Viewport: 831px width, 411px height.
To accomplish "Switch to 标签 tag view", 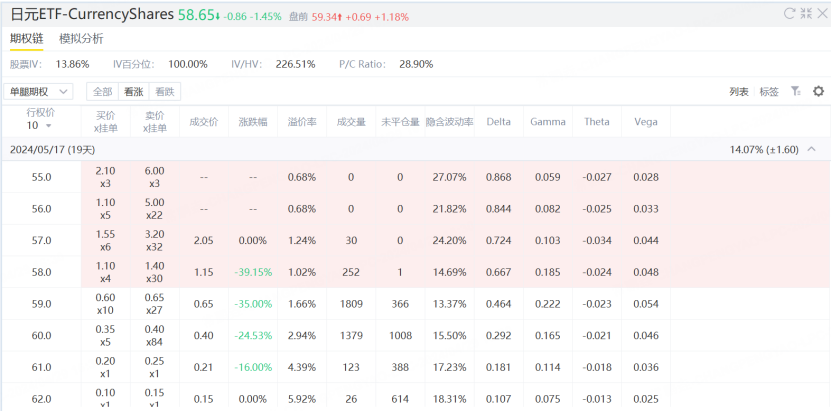I will click(x=769, y=92).
